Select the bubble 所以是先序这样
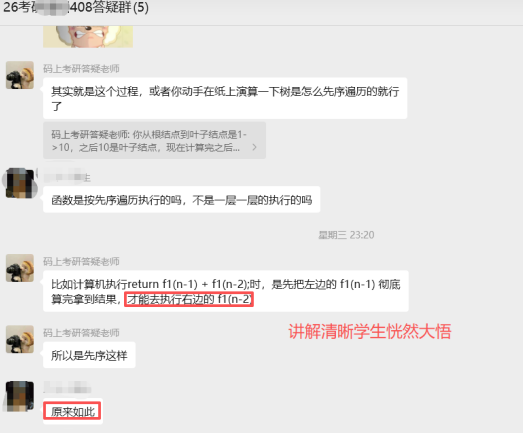The image size is (523, 433). (89, 355)
